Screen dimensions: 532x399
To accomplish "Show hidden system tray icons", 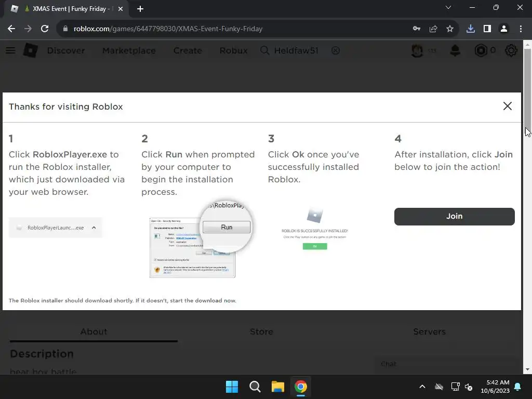I will click(x=422, y=387).
